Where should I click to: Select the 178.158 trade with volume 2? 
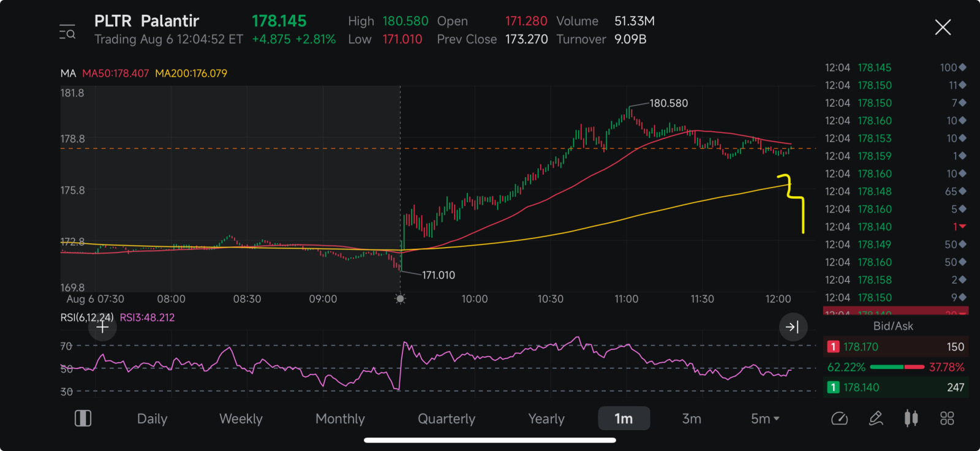pos(895,280)
